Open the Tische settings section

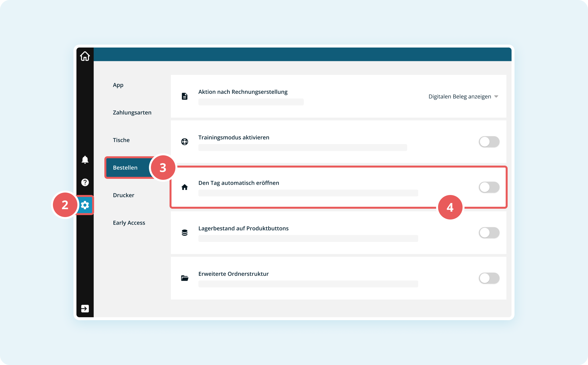(121, 140)
